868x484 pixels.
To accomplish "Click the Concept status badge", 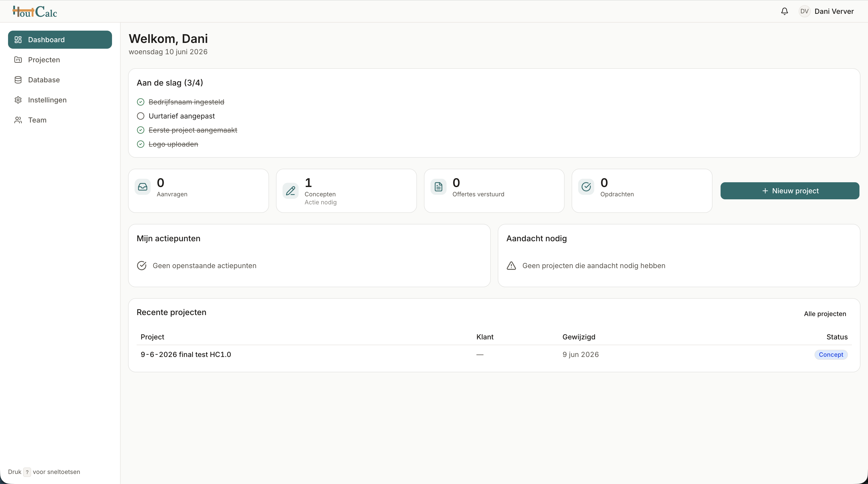I will click(831, 354).
